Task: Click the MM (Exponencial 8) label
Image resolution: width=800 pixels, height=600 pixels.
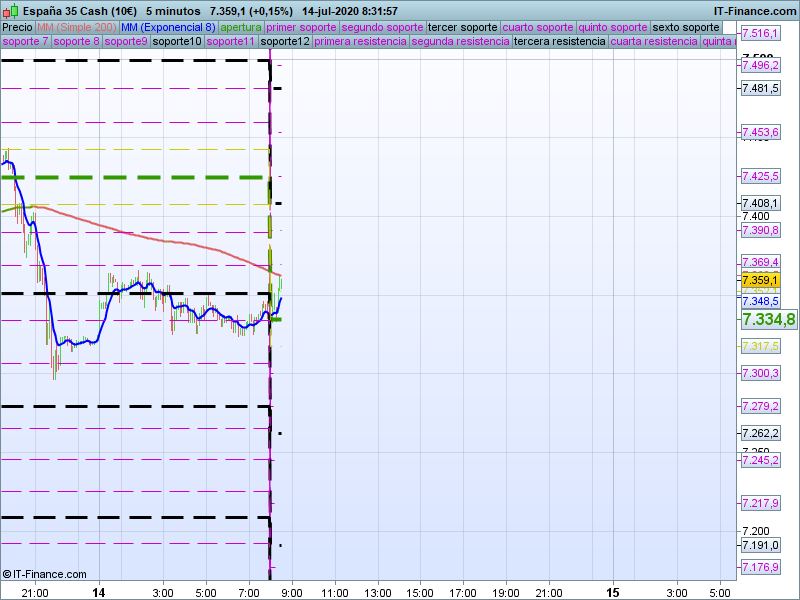Action: 168,28
